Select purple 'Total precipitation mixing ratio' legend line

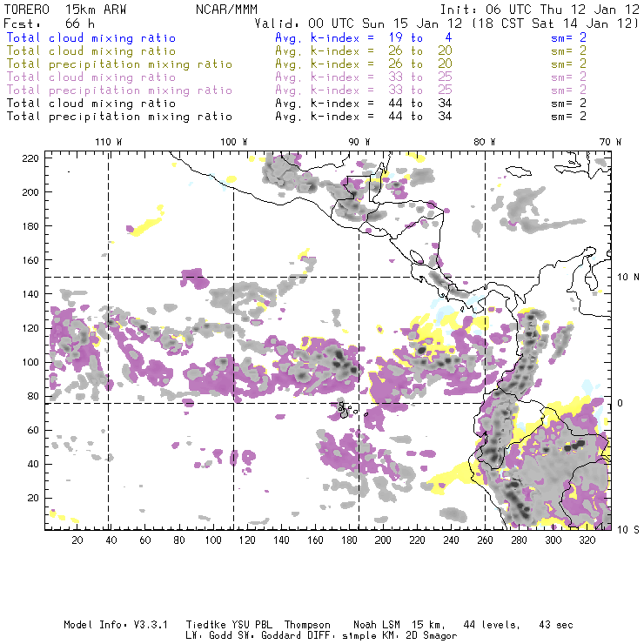tap(119, 91)
